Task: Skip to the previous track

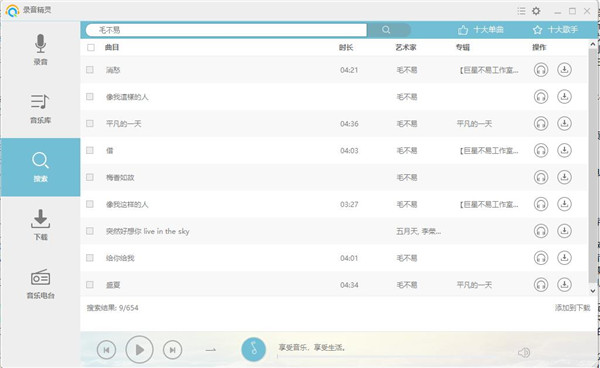Action: (x=106, y=350)
